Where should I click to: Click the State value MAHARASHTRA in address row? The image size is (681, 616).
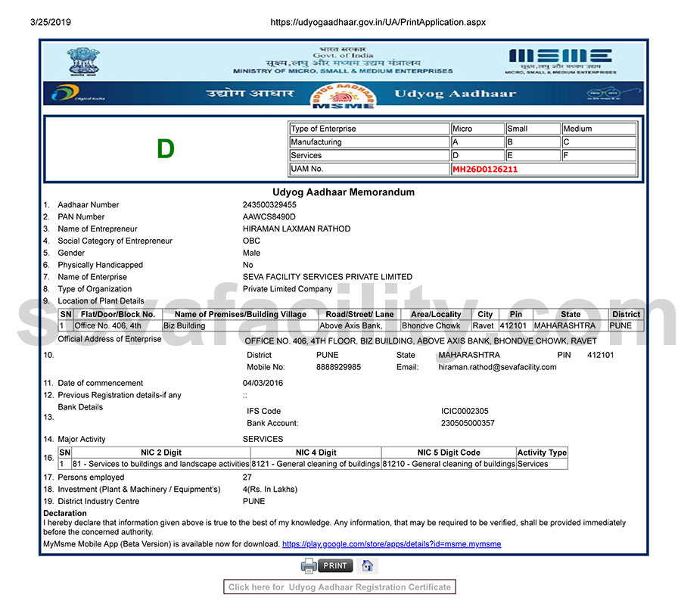click(469, 355)
